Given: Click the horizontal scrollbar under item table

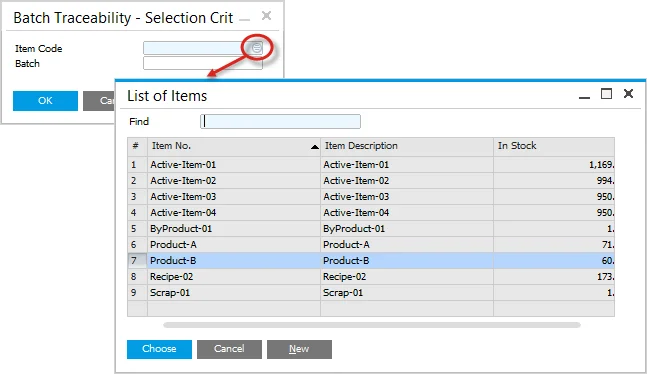Looking at the screenshot, I should pyautogui.click(x=372, y=325).
